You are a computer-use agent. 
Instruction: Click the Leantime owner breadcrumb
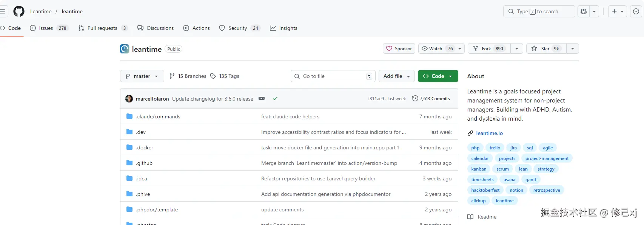(41, 11)
